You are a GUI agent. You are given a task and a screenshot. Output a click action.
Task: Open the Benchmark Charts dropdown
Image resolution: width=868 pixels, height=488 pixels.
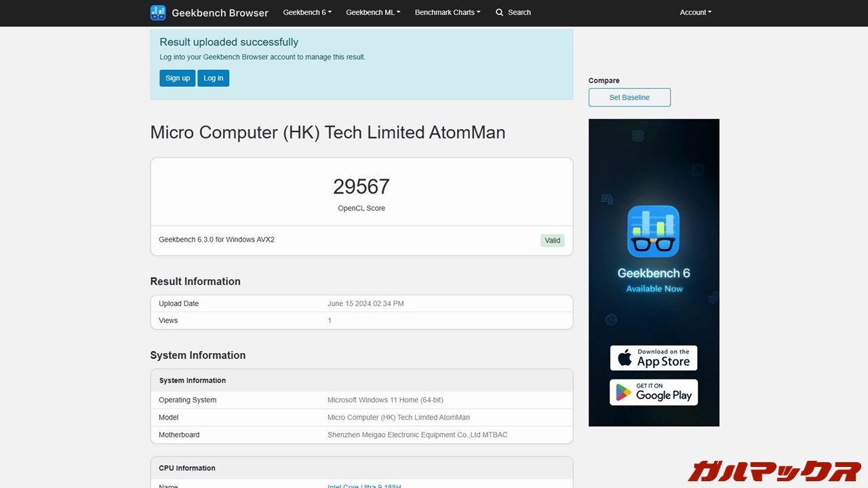coord(447,12)
